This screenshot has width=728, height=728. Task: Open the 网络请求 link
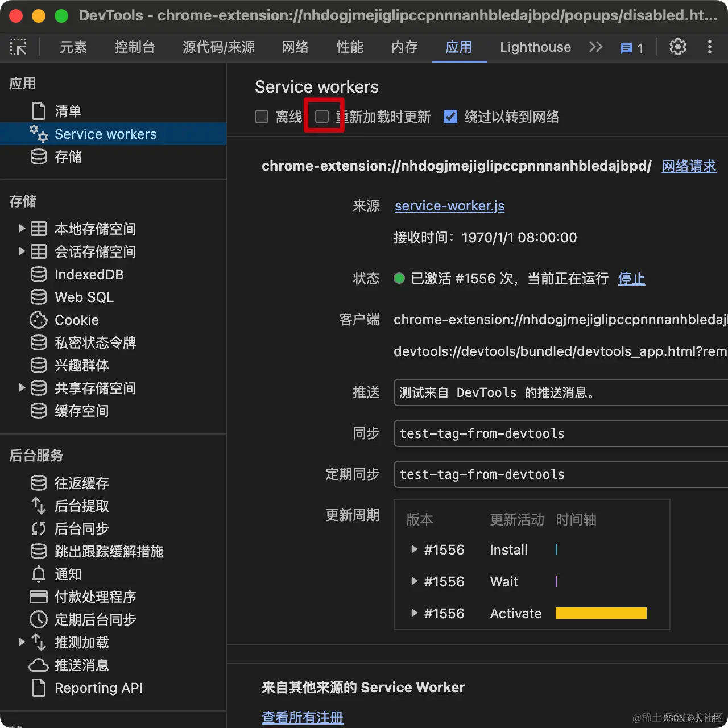point(689,166)
